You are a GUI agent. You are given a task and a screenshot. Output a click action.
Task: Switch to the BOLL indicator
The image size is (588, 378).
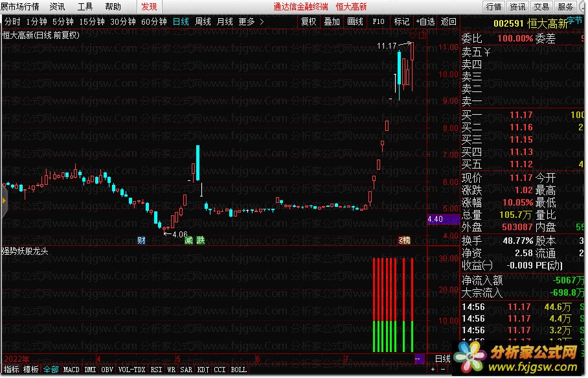(x=239, y=370)
